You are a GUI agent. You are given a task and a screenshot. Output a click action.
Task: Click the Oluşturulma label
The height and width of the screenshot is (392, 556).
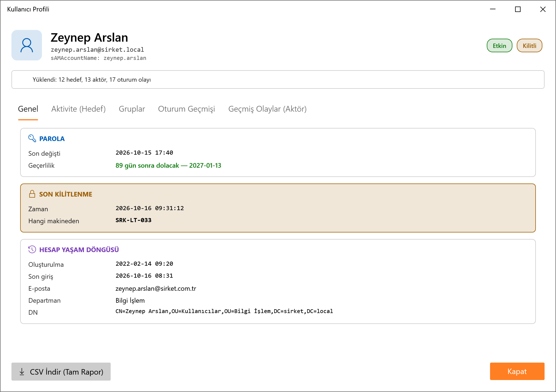coord(46,265)
